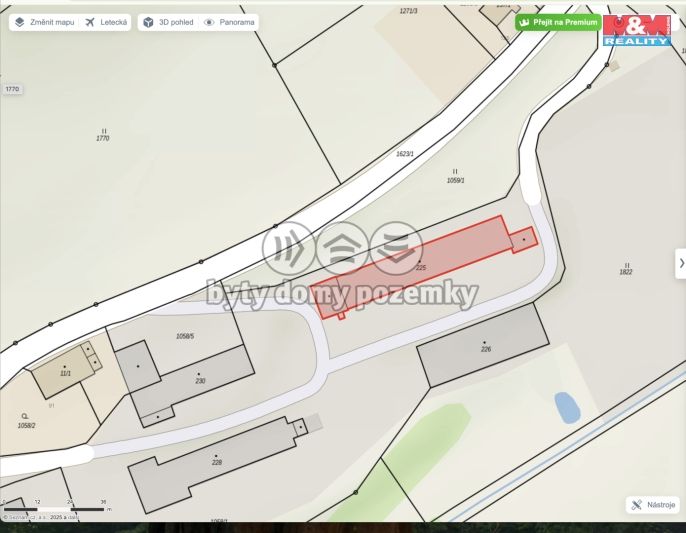Image resolution: width=686 pixels, height=533 pixels.
Task: Open the Nástroje tools menu
Action: pyautogui.click(x=652, y=505)
